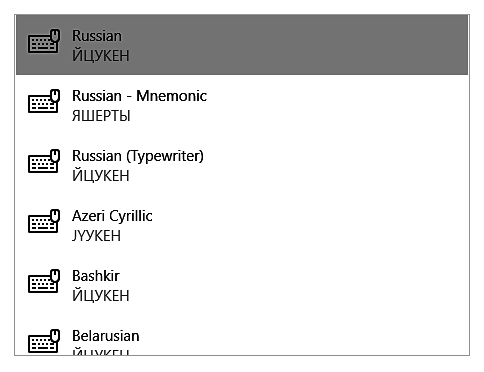This screenshot has width=484, height=372.
Task: Click the ЯШЕРТЫ layout subtitle
Action: [x=101, y=116]
